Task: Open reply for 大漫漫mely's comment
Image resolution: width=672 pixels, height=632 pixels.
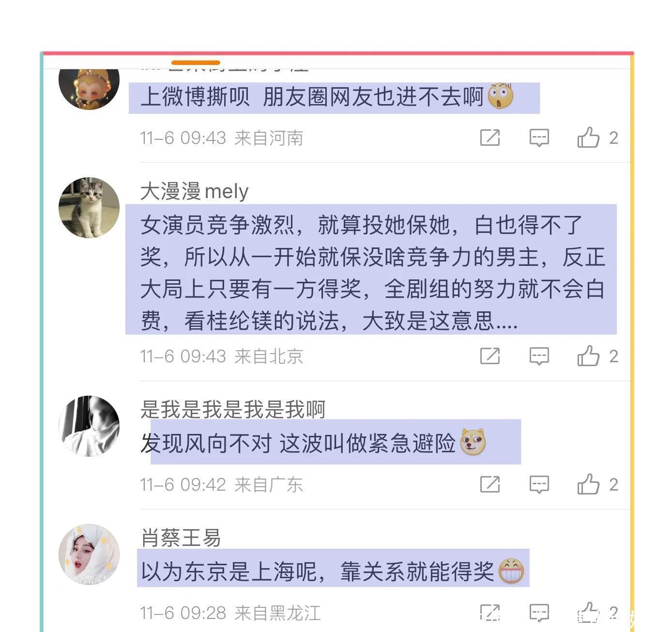Action: click(x=539, y=356)
